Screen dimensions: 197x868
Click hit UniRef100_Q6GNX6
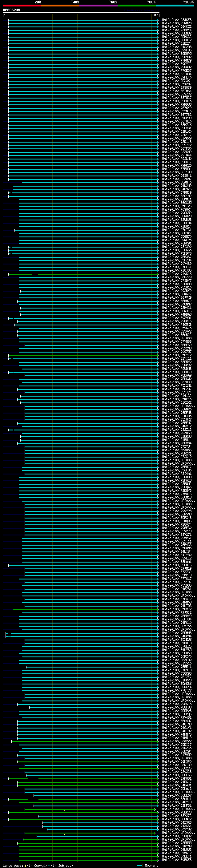click(176, 410)
